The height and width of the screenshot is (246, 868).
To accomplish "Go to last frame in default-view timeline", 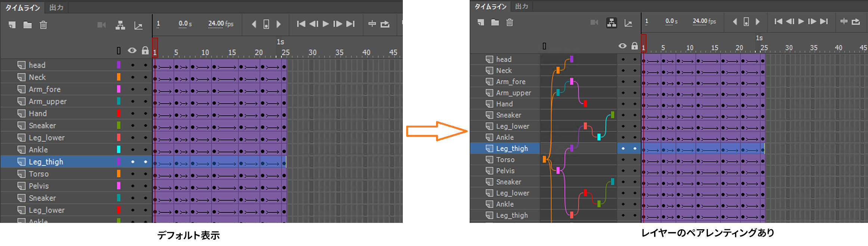I will [350, 24].
